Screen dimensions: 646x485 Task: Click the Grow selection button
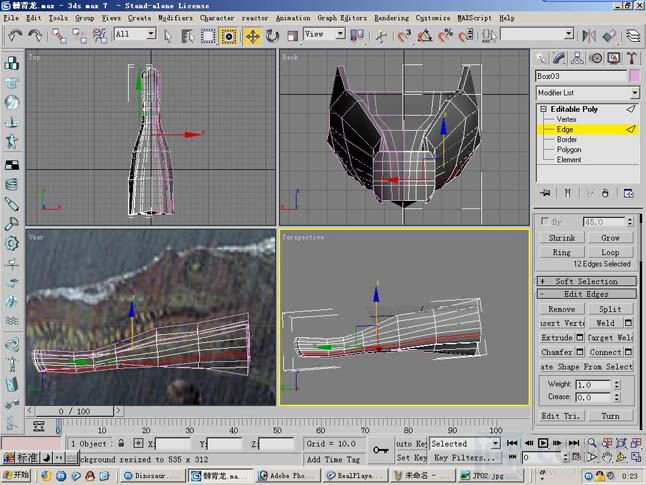[x=610, y=238]
